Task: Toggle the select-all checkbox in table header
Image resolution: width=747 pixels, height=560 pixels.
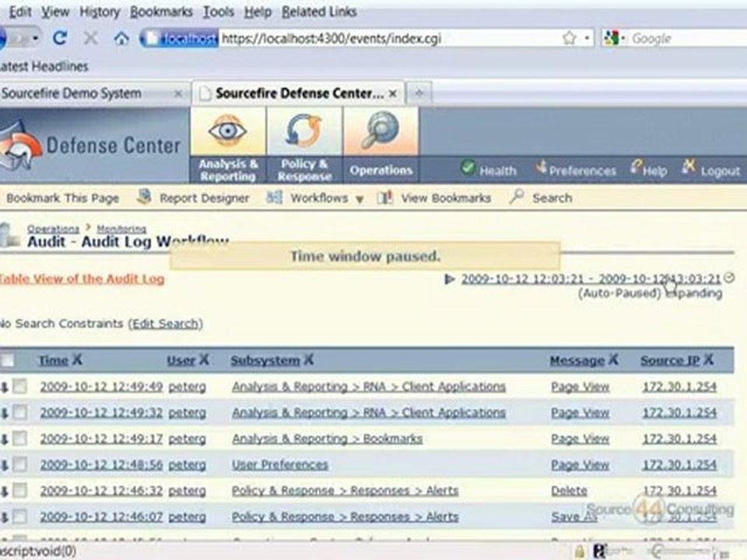Action: click(x=7, y=360)
